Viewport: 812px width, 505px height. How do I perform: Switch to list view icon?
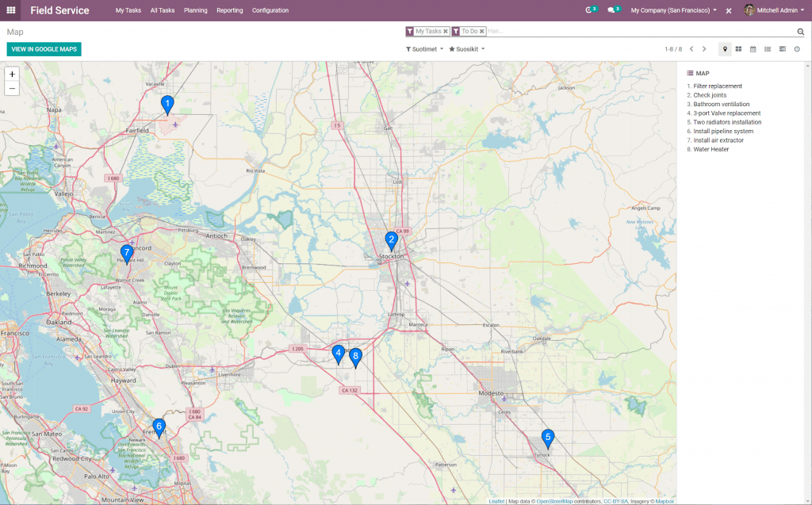[x=768, y=49]
